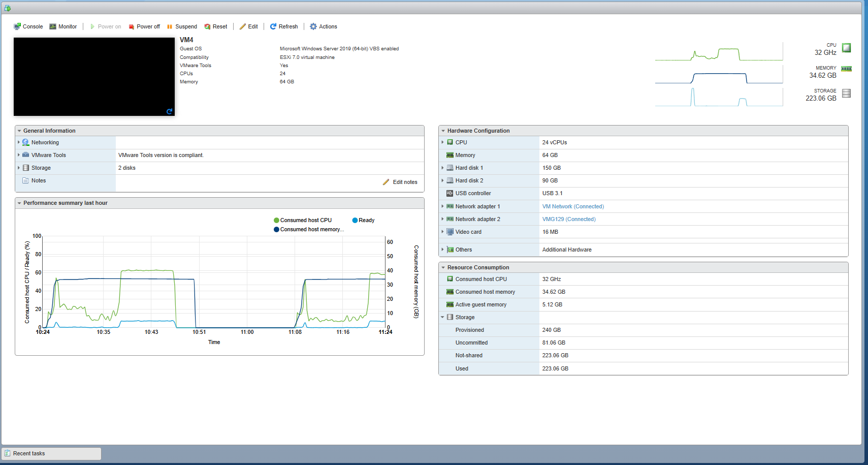Viewport: 868px width, 465px height.
Task: Refresh the VM page
Action: coord(284,26)
